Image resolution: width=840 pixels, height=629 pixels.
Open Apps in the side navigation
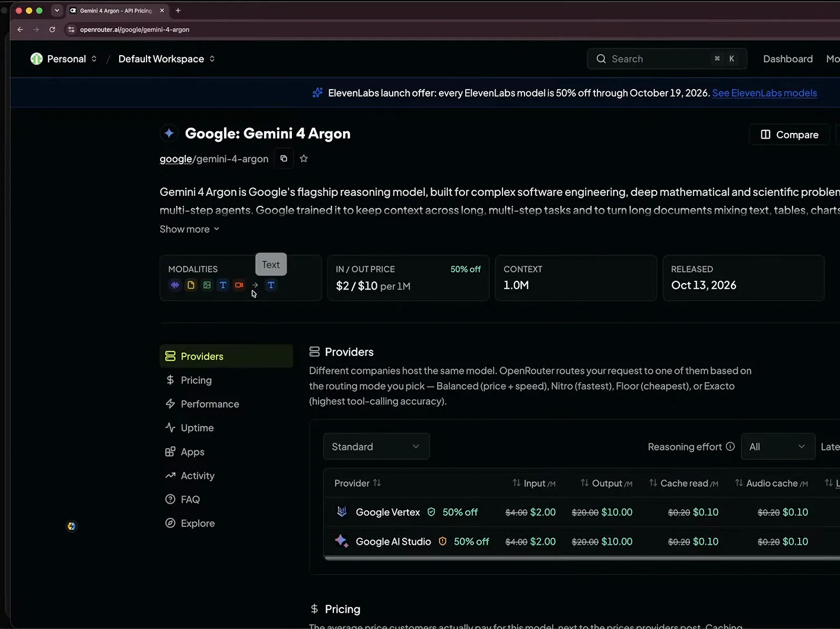[x=226, y=452]
